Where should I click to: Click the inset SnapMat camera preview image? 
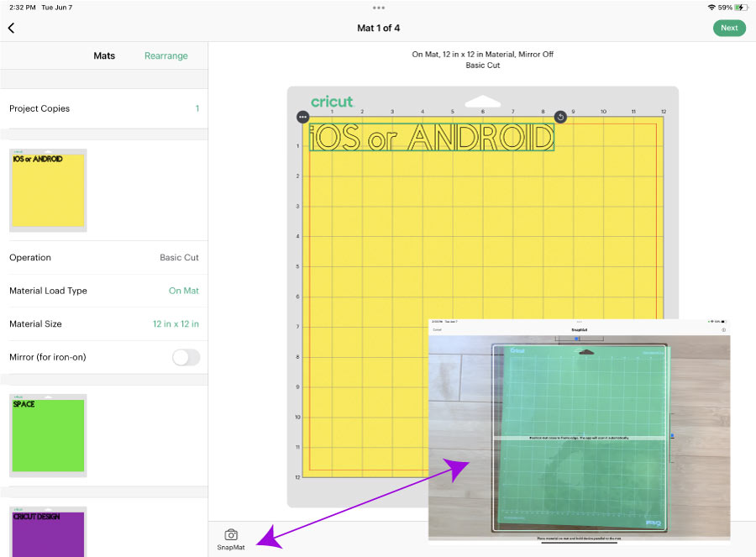point(579,430)
